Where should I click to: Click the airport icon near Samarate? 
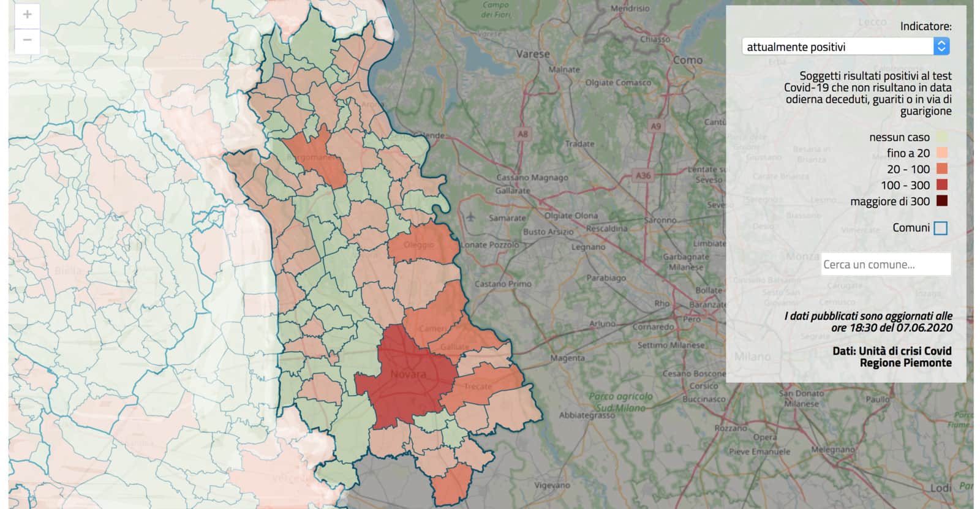[470, 216]
